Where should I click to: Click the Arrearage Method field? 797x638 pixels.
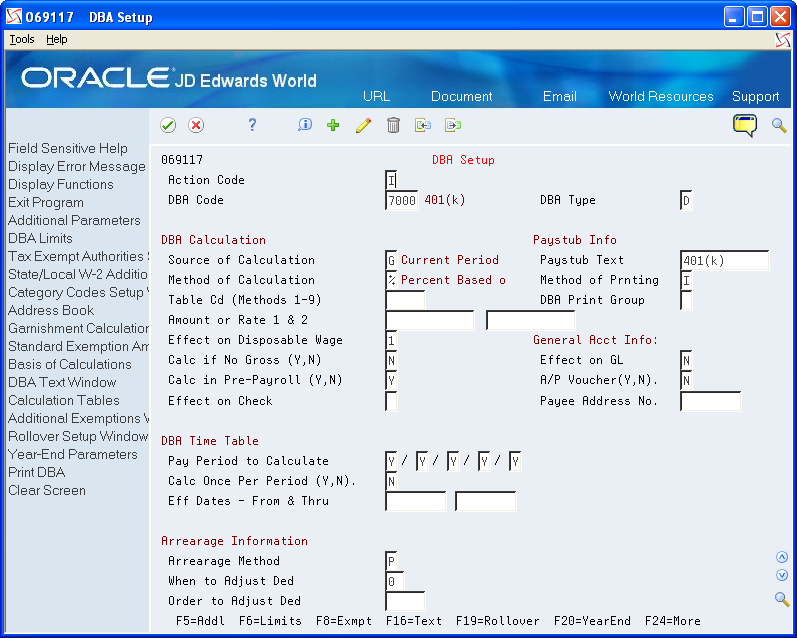coord(391,561)
